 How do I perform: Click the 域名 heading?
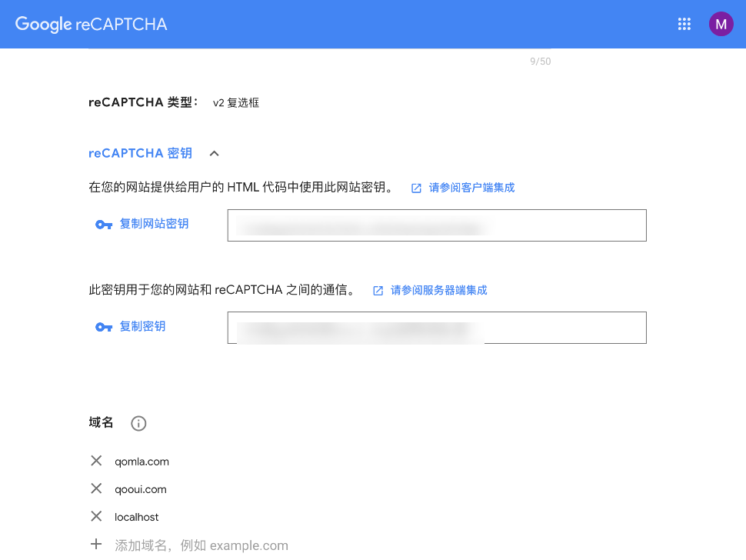pyautogui.click(x=101, y=422)
